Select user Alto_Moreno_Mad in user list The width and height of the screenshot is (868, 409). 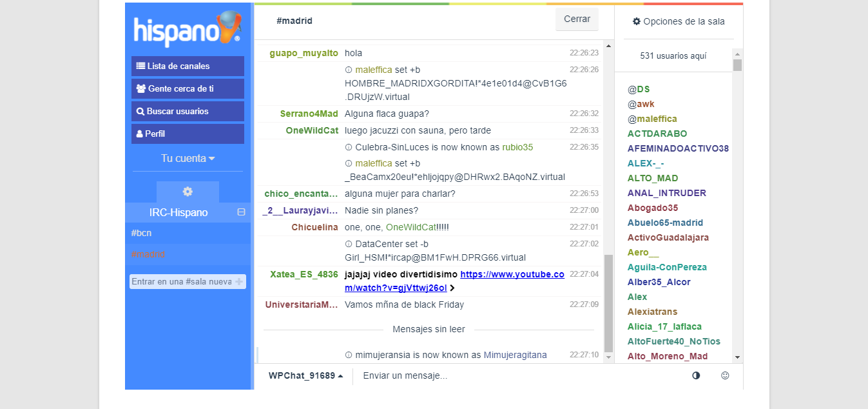668,356
